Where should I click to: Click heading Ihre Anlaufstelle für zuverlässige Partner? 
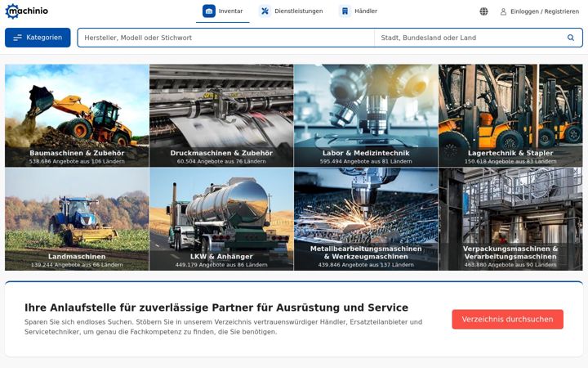click(216, 307)
